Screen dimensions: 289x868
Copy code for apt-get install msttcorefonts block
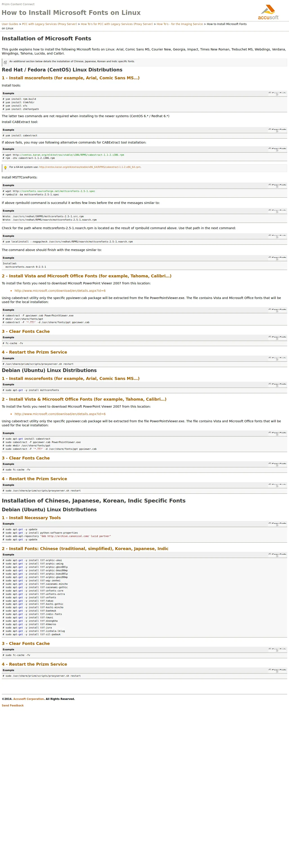pos(277,384)
